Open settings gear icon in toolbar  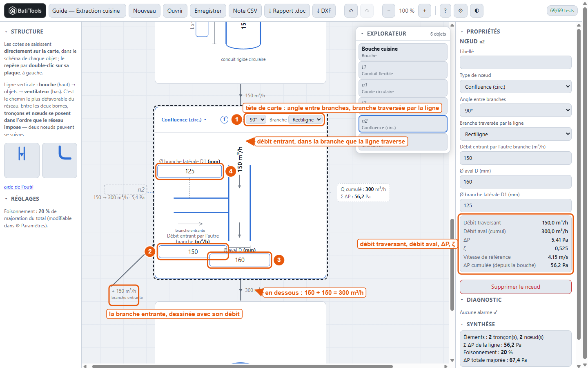click(x=461, y=11)
